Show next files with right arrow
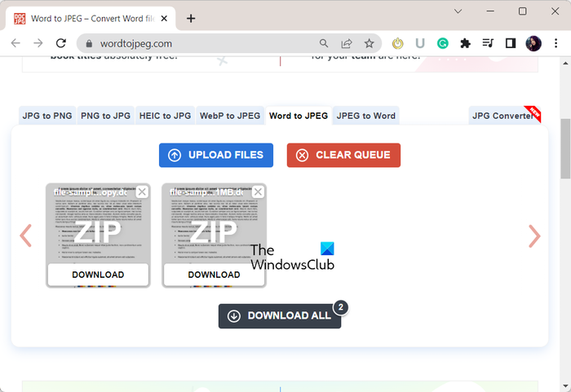571x392 pixels. point(534,236)
